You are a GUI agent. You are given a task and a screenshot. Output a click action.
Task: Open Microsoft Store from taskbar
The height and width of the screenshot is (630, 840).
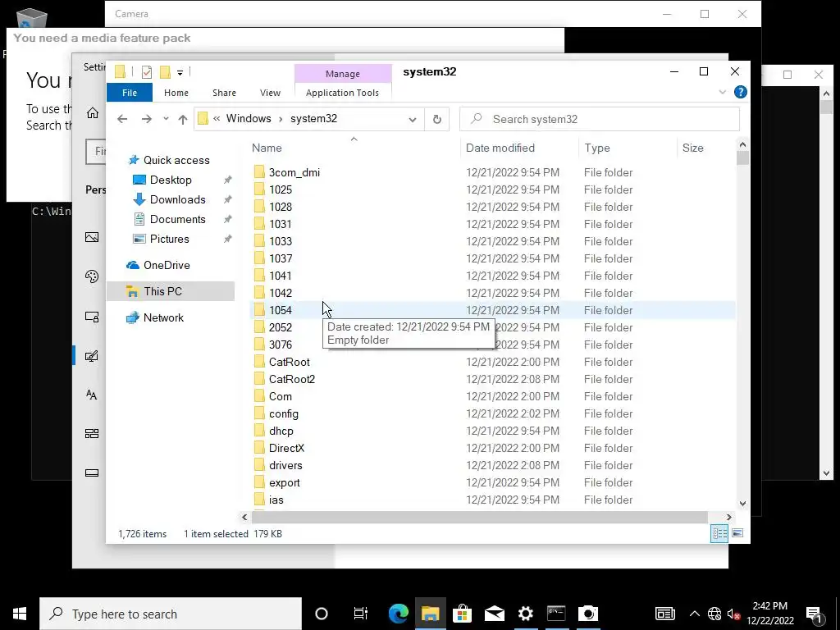462,614
